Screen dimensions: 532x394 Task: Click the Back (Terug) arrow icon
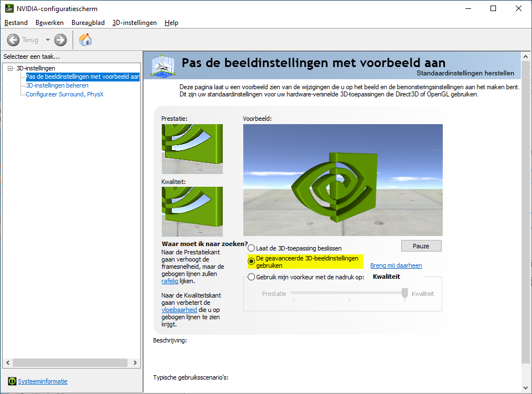(x=13, y=40)
